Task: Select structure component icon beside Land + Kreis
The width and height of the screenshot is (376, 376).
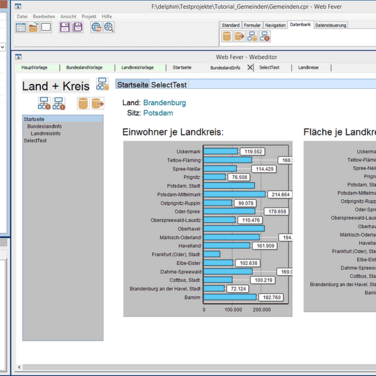Action: pos(102,84)
